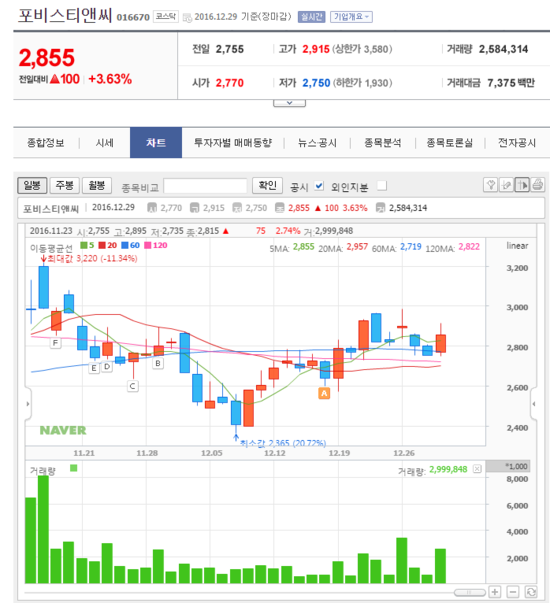Screen dimensions: 550x603
Task: Toggle the crosshair cursor tool
Action: (x=522, y=185)
